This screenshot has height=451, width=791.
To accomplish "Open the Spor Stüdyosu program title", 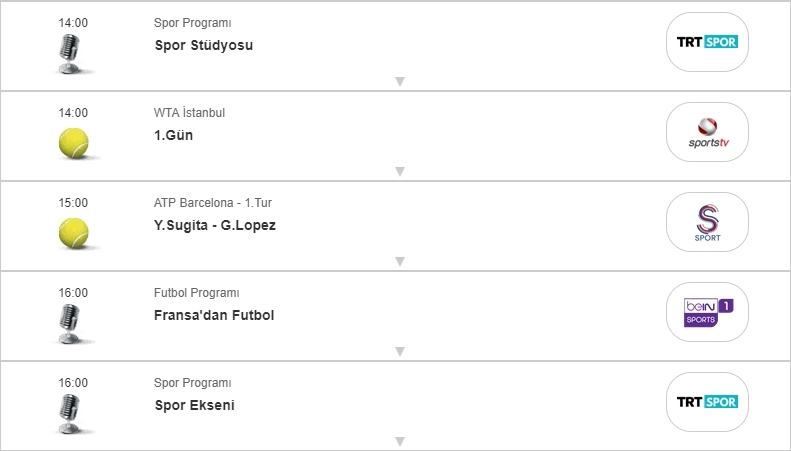I will (x=204, y=45).
